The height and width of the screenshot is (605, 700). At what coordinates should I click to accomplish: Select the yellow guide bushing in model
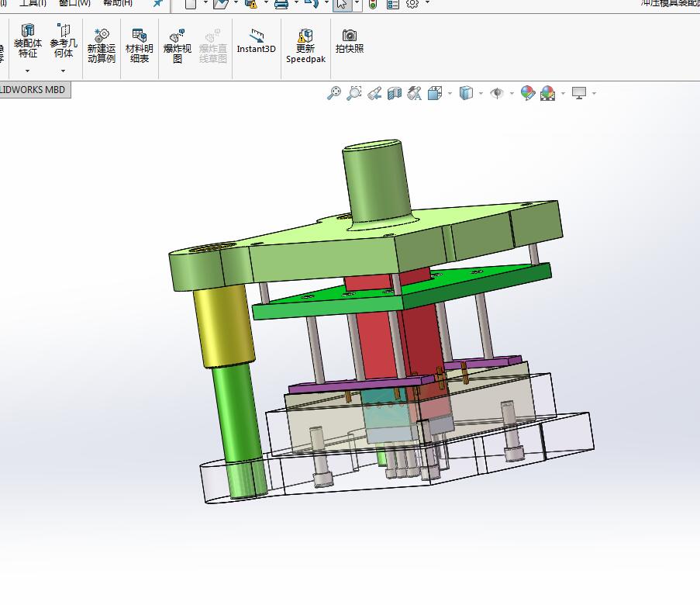pyautogui.click(x=223, y=327)
